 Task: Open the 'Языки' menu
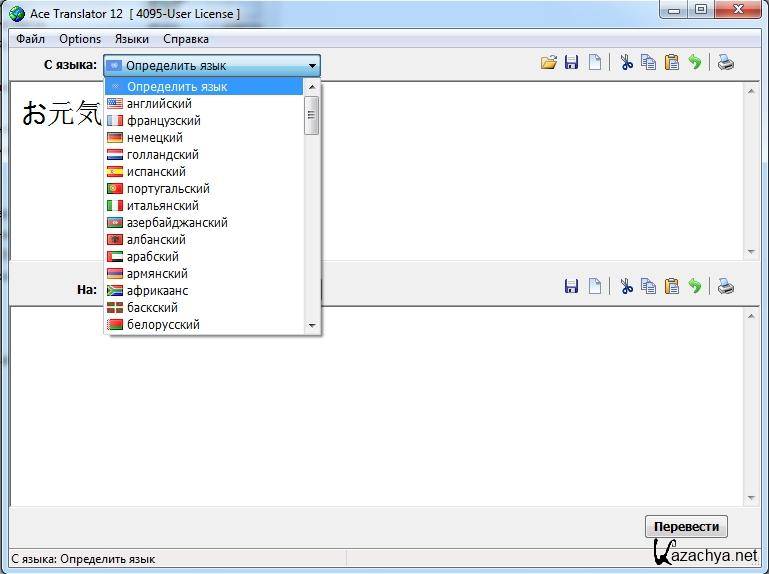pyautogui.click(x=131, y=39)
